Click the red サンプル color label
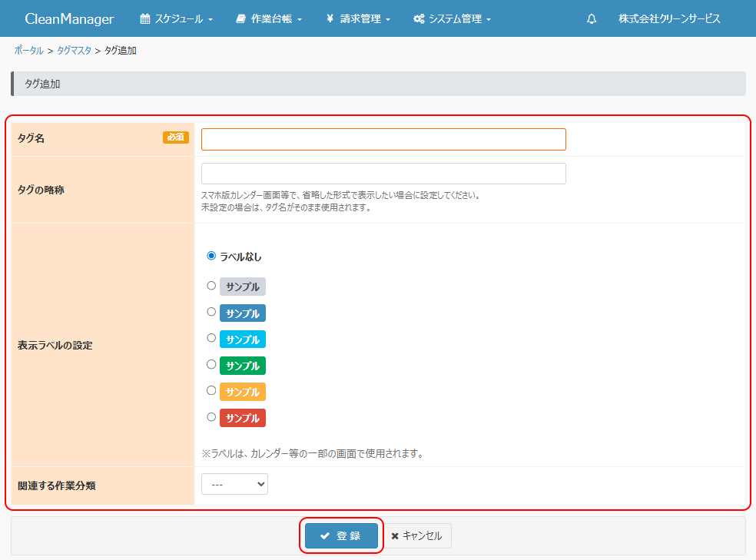This screenshot has width=756, height=560. [242, 418]
